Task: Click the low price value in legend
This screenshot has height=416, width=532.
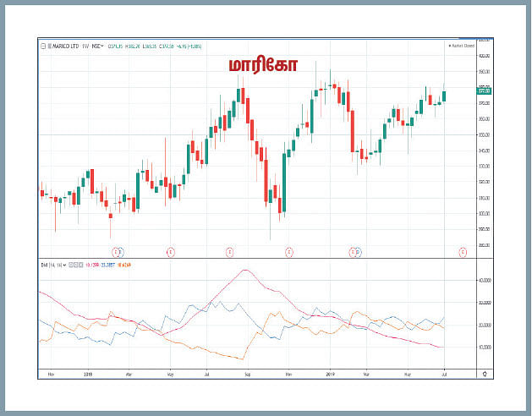Action: click(150, 47)
